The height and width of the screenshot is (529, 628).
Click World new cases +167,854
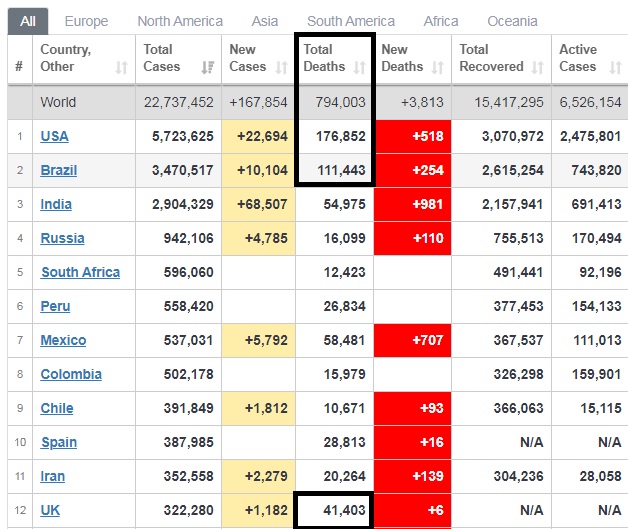[x=258, y=103]
